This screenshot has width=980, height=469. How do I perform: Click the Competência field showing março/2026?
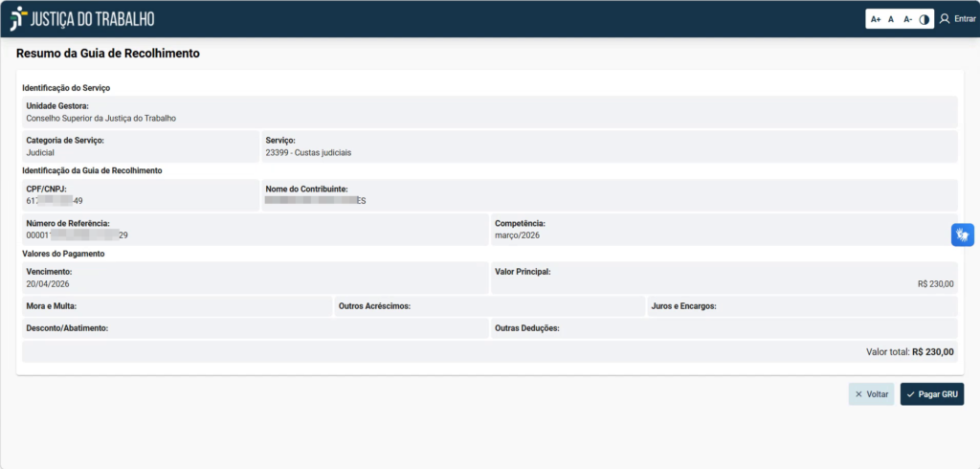(723, 230)
